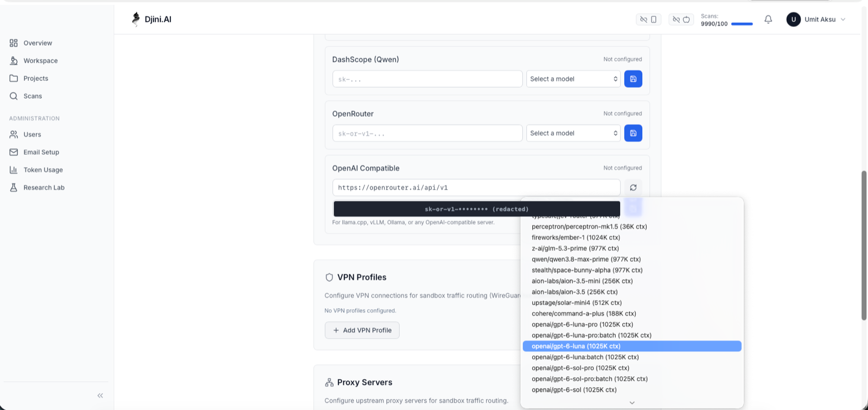Choose fireworks/ember-1 model option
This screenshot has width=868, height=410.
pos(632,237)
